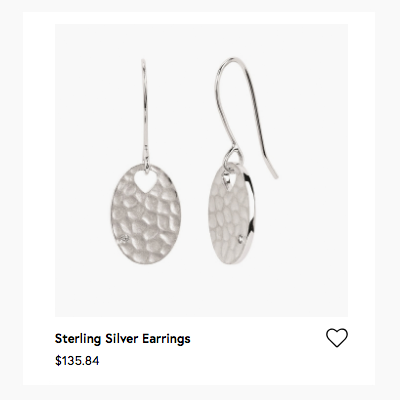Screen dimensions: 400x400
Task: Click the jump ring loop on right earring
Action: coord(232,158)
